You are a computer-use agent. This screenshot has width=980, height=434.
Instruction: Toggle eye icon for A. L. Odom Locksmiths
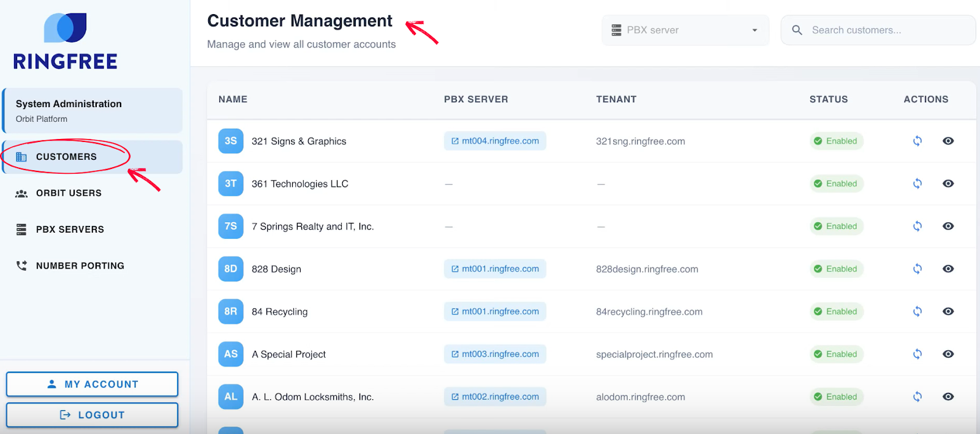point(948,397)
